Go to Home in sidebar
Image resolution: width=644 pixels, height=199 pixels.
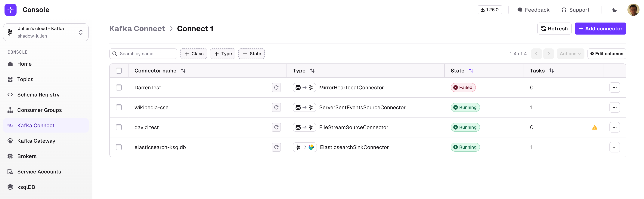46,64
